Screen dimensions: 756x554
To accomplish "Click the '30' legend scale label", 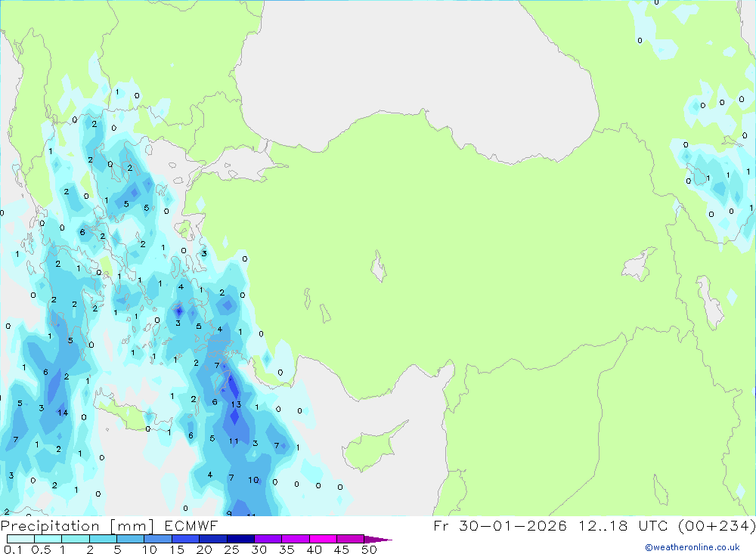I will [259, 549].
